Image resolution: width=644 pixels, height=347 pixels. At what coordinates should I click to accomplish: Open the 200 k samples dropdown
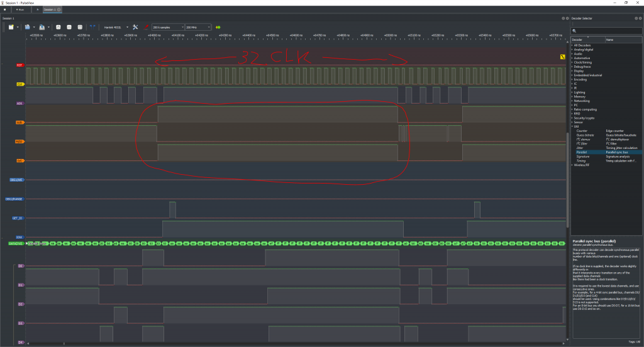[x=168, y=27]
